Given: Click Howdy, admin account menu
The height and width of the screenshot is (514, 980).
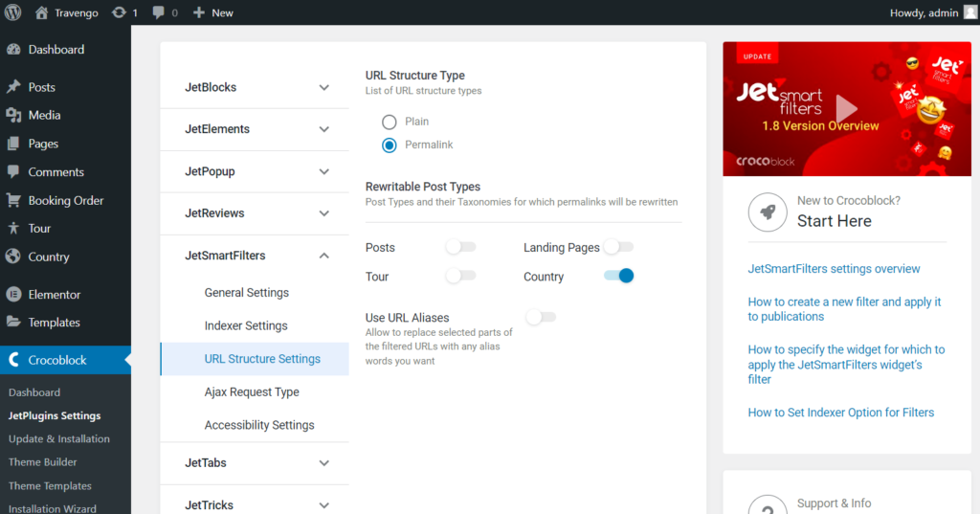Looking at the screenshot, I should pyautogui.click(x=924, y=12).
